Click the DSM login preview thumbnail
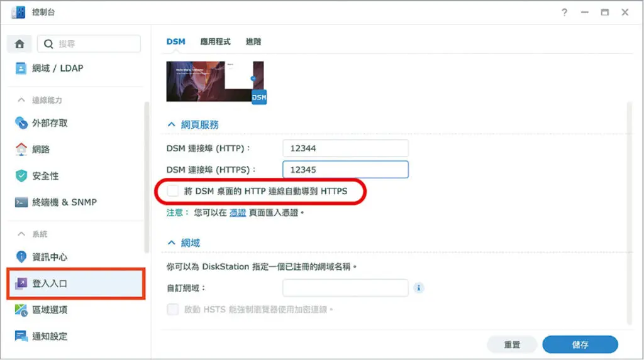 [215, 81]
